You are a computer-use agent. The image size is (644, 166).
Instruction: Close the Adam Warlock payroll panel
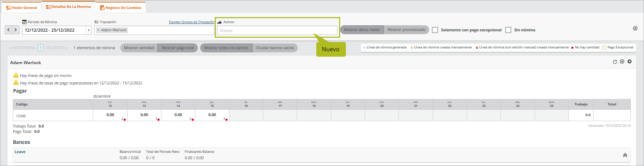[x=629, y=62]
